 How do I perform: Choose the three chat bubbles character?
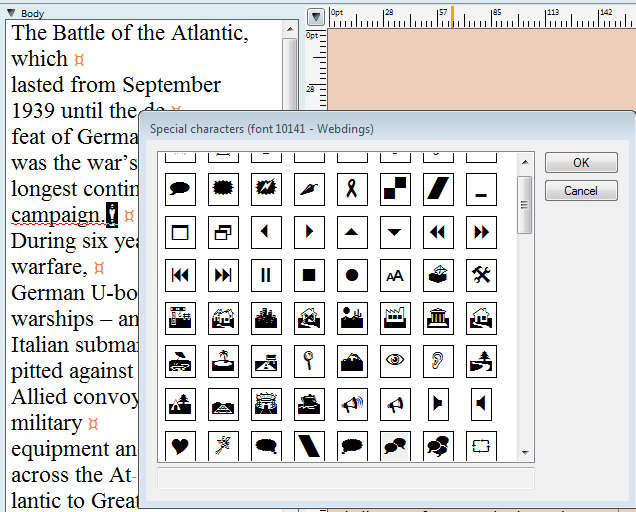pos(438,446)
